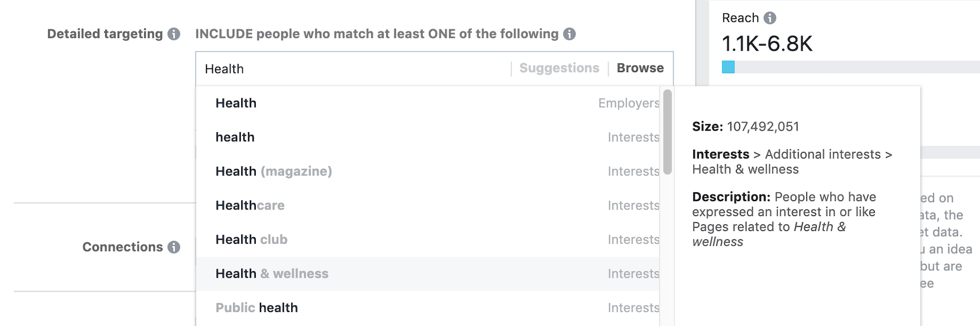Viewport: 980px width, 326px height.
Task: Show targeting Suggestions
Action: click(x=559, y=68)
